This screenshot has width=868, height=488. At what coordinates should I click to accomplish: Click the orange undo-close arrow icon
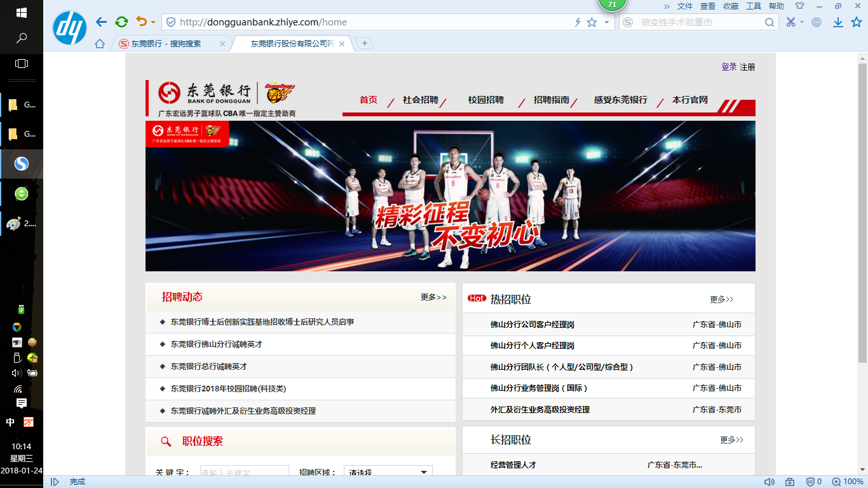142,22
